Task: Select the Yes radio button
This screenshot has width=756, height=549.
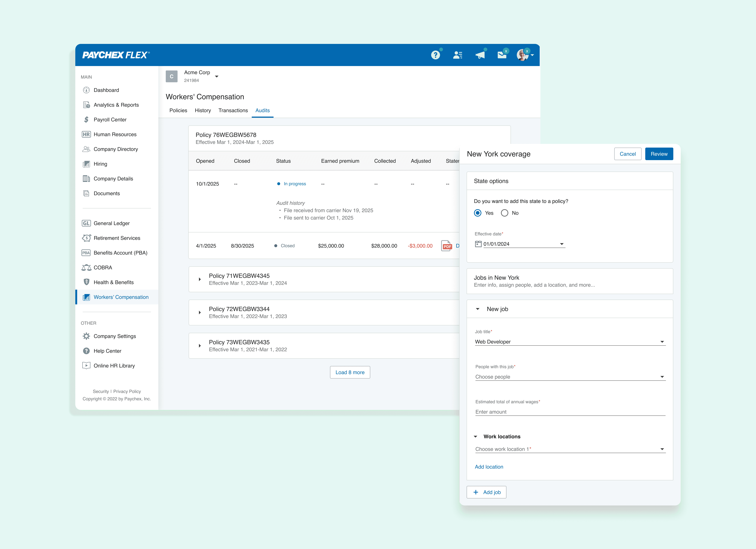Action: 478,213
